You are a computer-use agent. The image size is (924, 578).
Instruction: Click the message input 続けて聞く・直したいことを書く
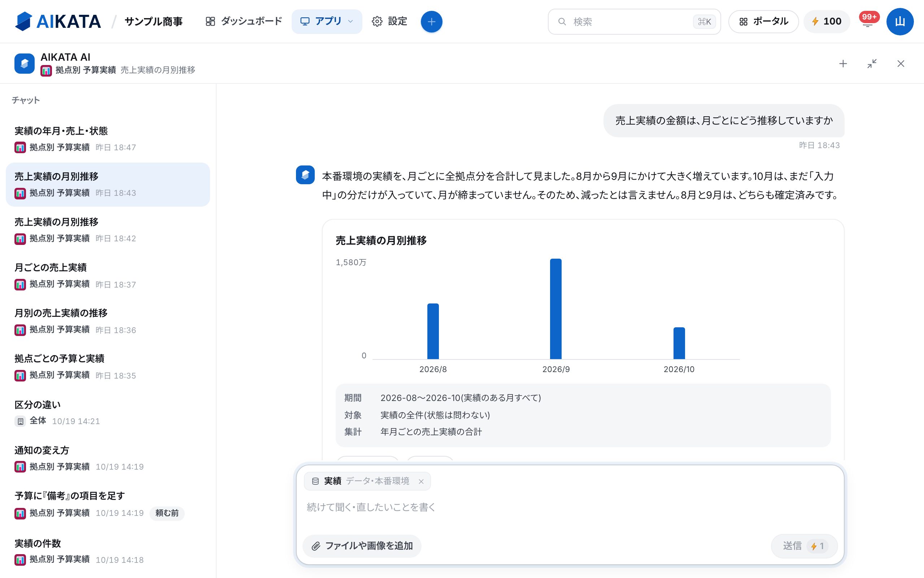point(570,508)
